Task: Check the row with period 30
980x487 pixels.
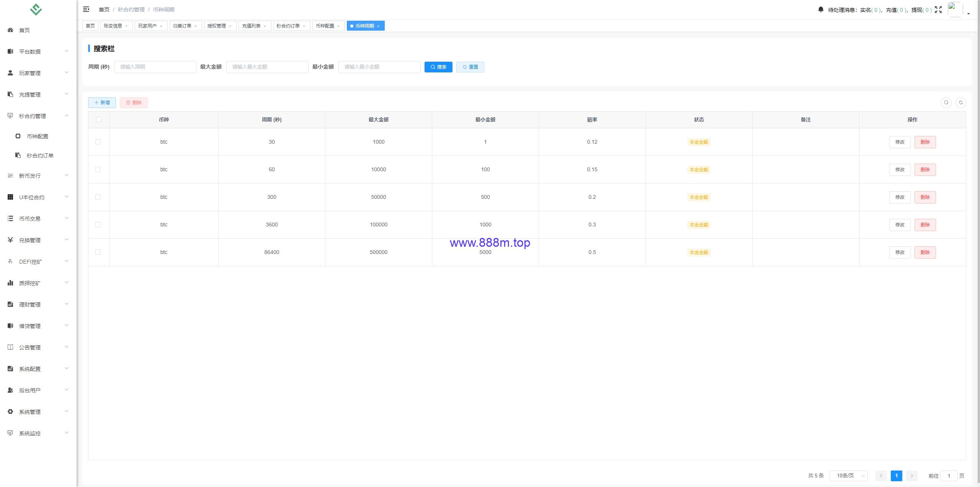Action: tap(98, 142)
